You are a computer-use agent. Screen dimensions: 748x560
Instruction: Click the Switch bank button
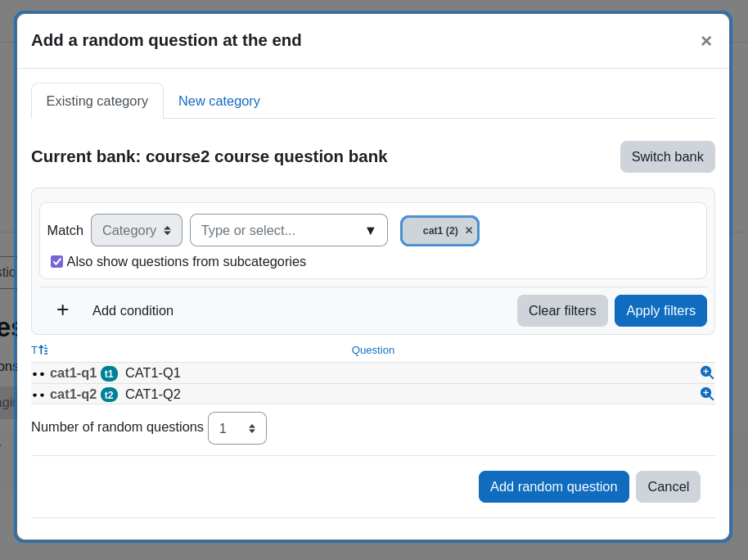667,156
